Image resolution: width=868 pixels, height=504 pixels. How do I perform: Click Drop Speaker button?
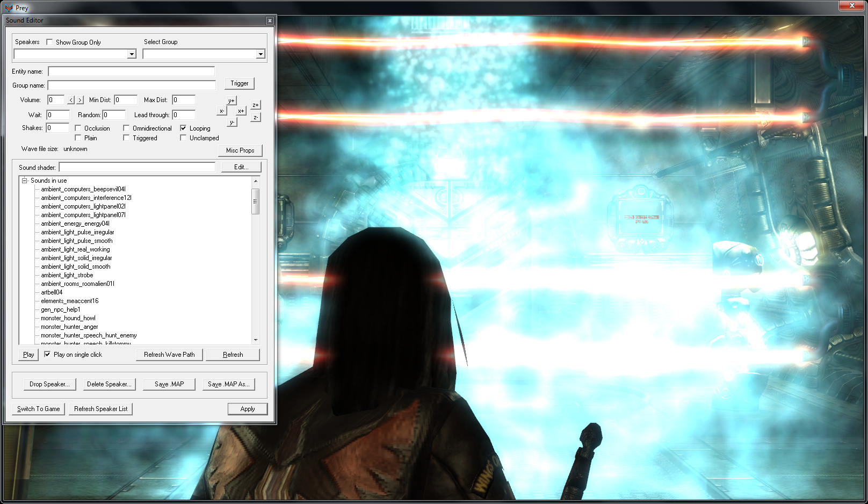[x=49, y=384]
